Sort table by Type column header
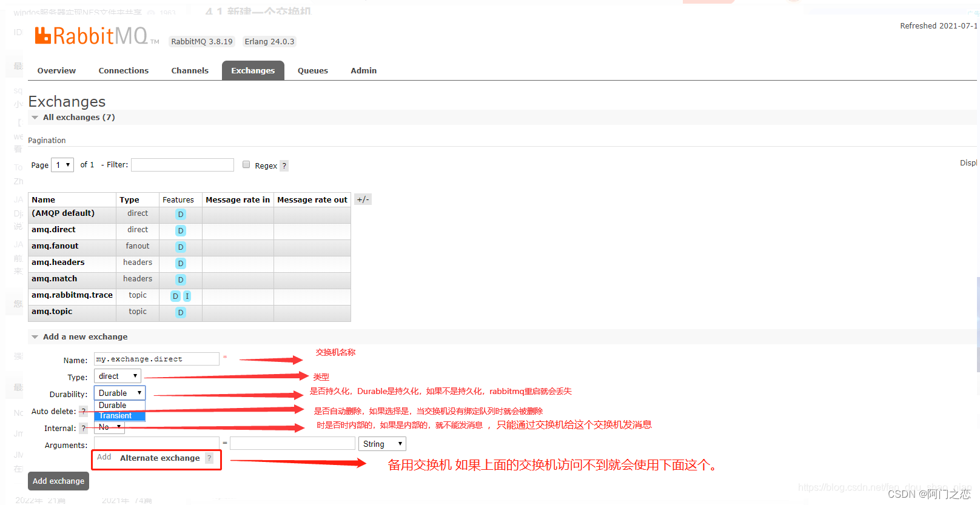 coord(129,200)
